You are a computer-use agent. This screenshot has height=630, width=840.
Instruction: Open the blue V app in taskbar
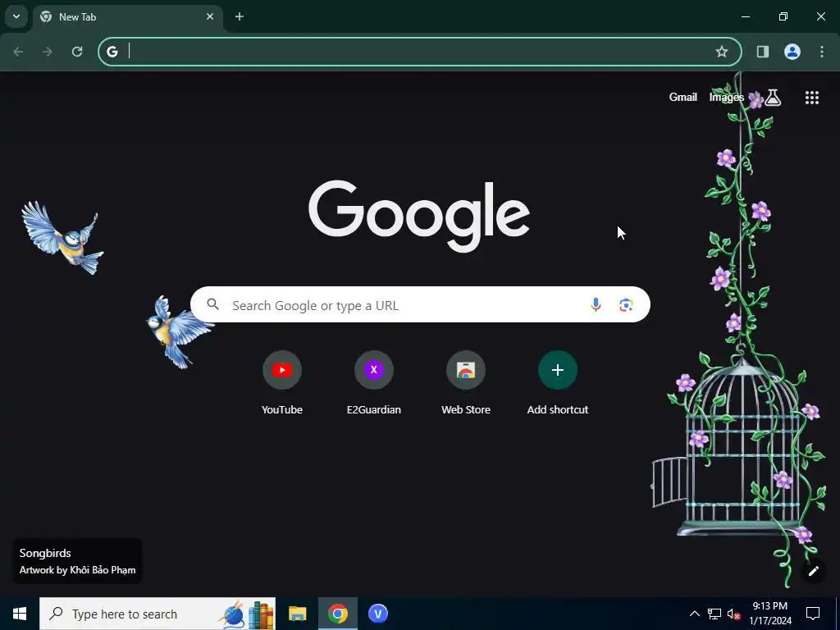point(377,614)
